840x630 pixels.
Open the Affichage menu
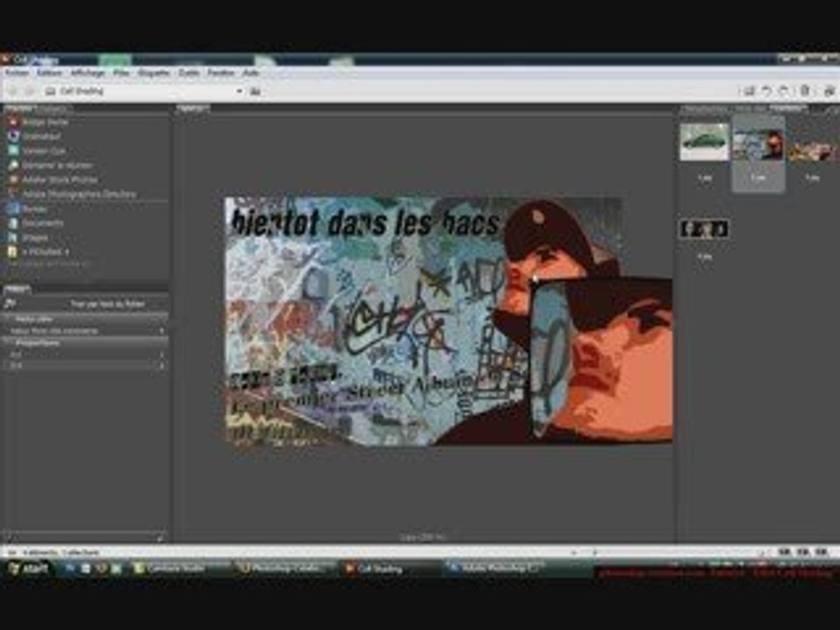[x=87, y=73]
